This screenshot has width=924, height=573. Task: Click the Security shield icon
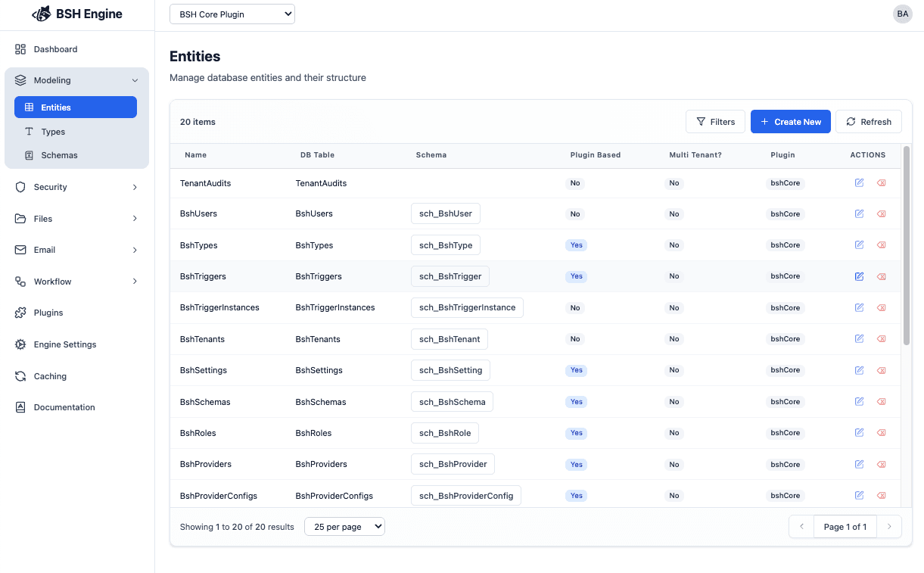tap(20, 187)
